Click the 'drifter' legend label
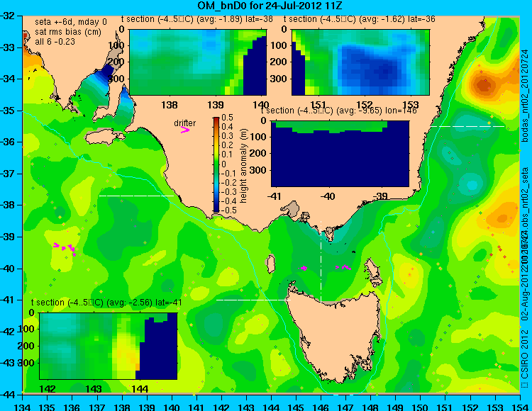Screen dimensions: 532x411 tap(185, 123)
